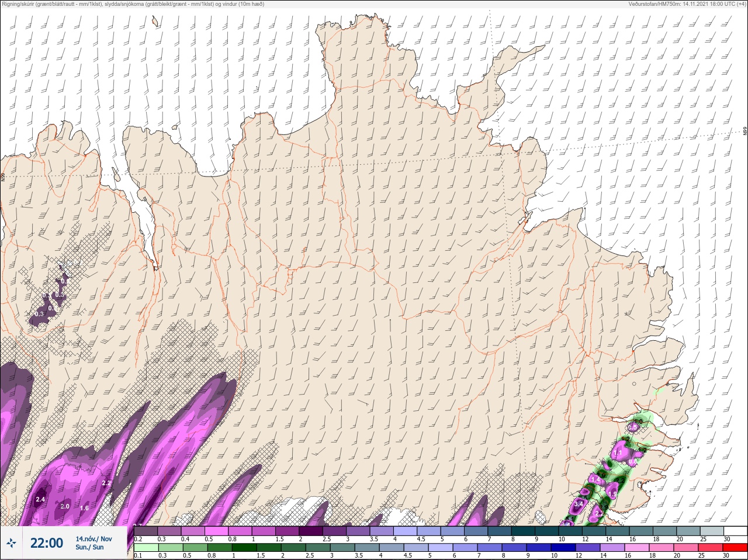Click the red 30 swatch in lower legend
This screenshot has height=560, width=748.
[735, 548]
